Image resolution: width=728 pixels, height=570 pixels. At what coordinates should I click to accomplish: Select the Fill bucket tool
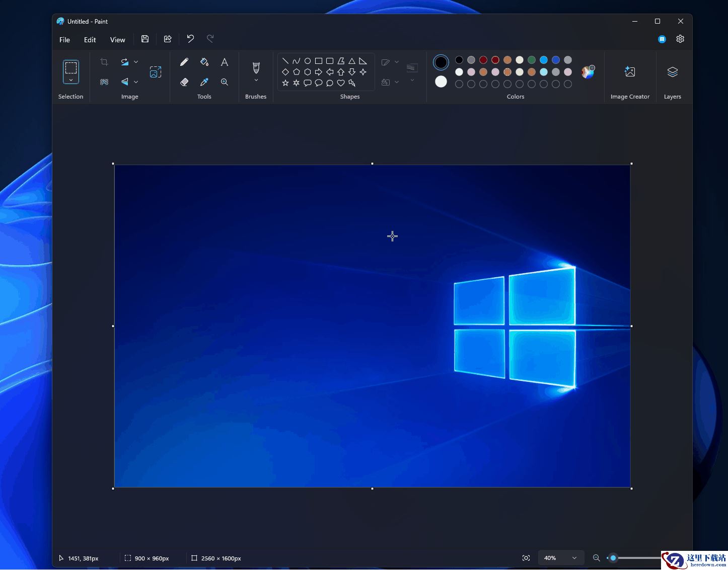[x=204, y=62]
